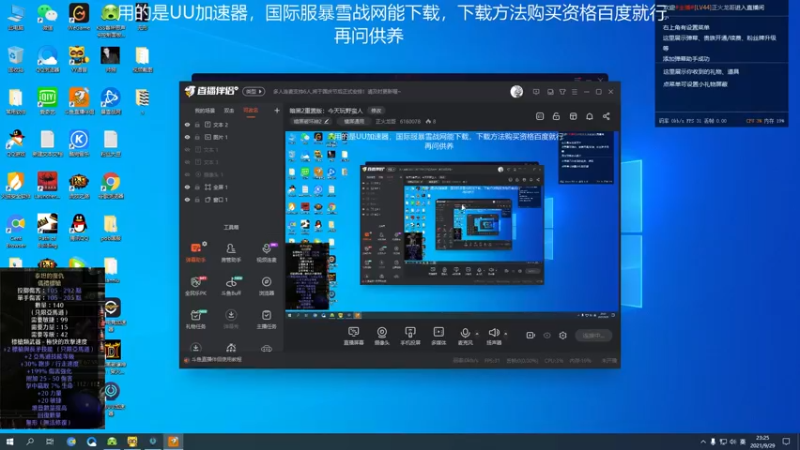Open the mode switch pill beside the logo
Viewport: 800px width, 450px height.
(x=254, y=91)
